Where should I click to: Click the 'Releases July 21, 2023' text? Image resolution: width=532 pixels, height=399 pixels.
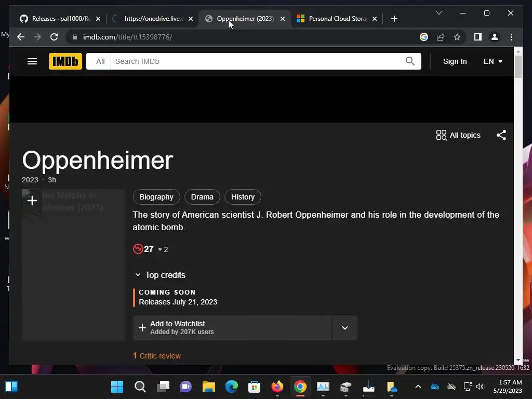[178, 302]
